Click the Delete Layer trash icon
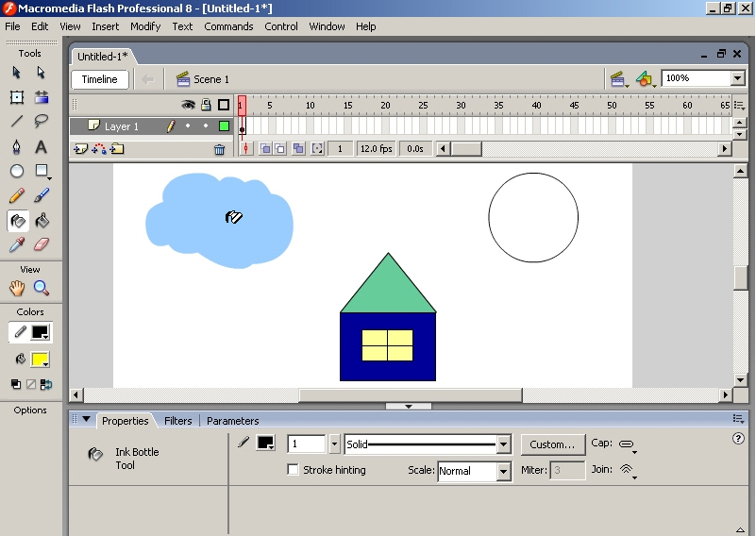This screenshot has height=536, width=756. (219, 150)
